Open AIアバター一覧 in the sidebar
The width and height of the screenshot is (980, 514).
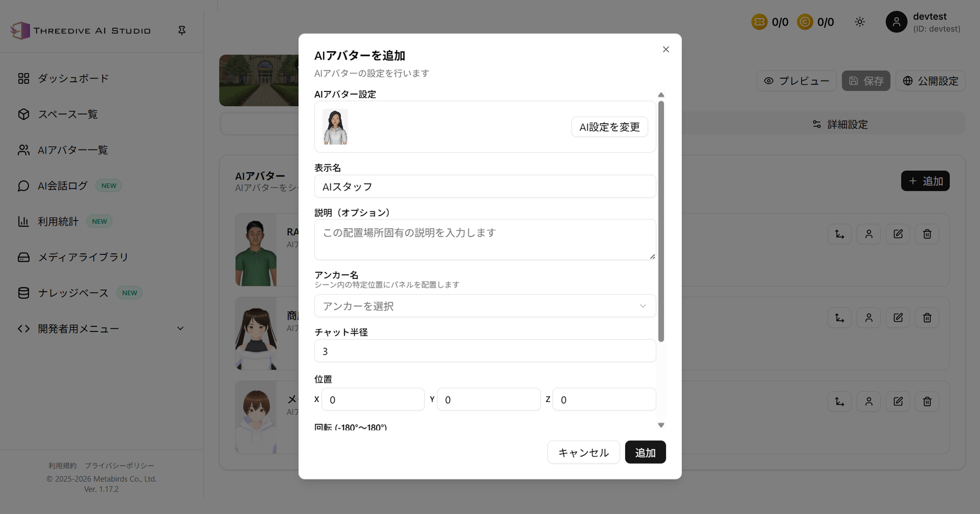click(63, 150)
